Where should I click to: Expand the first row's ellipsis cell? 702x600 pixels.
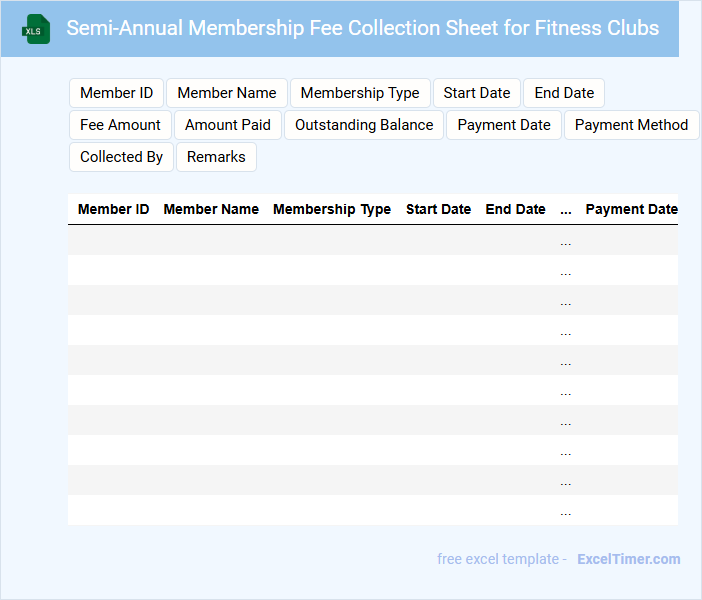click(x=566, y=241)
